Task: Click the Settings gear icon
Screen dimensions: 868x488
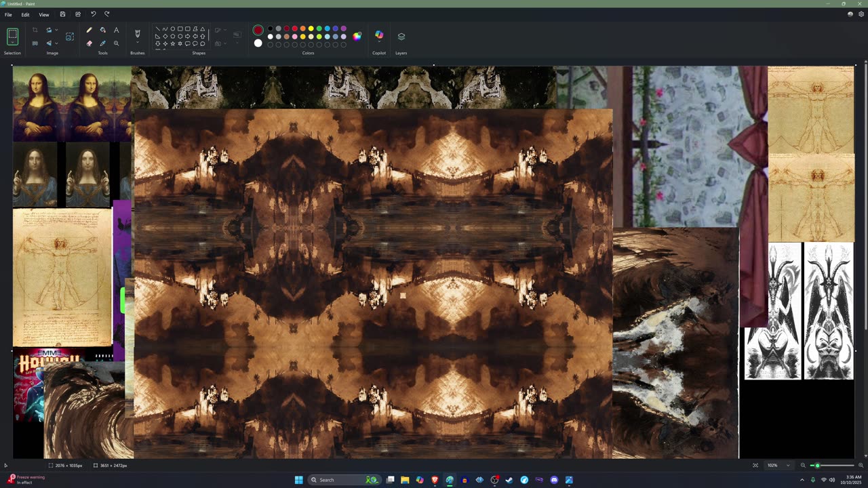Action: [x=861, y=14]
